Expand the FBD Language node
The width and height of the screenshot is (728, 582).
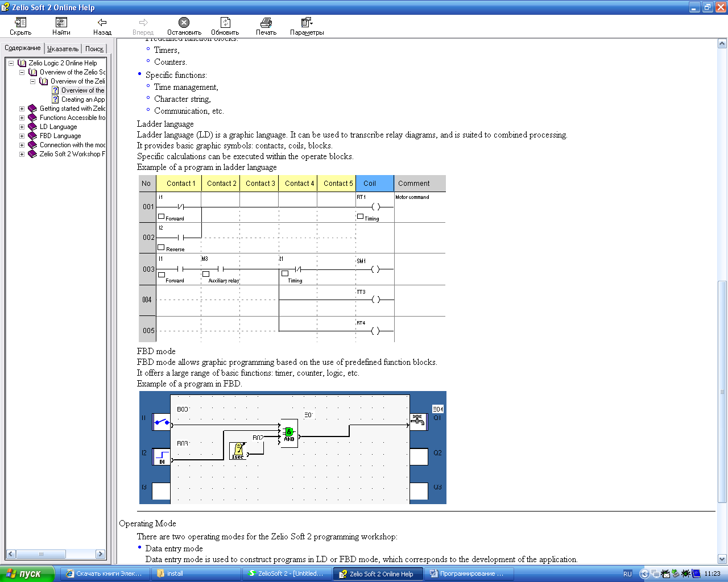(x=22, y=136)
